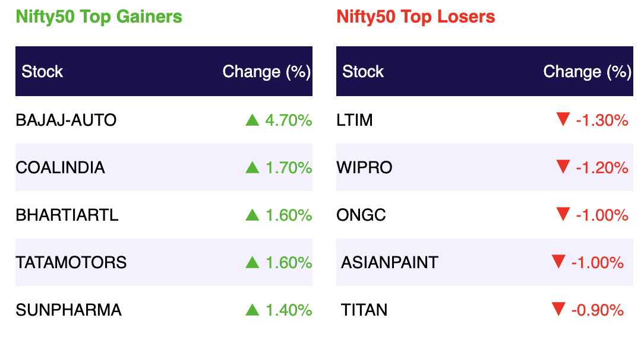The height and width of the screenshot is (337, 644).
Task: Click the green up arrow for COALINDIA
Action: [252, 168]
